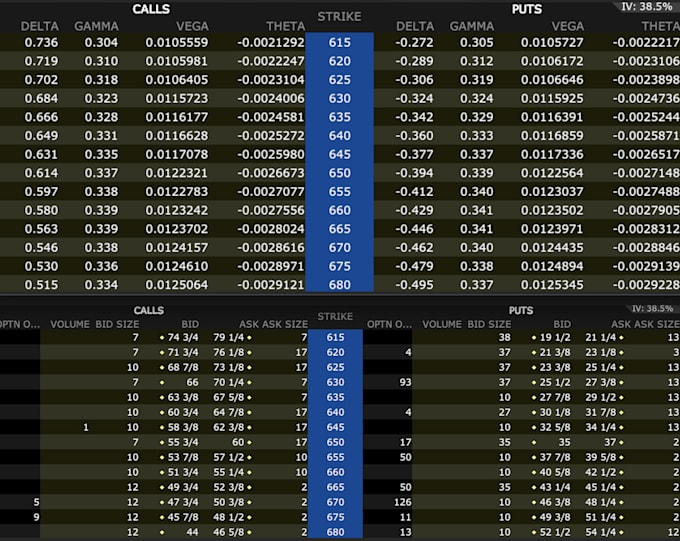680x541 pixels.
Task: Sort by puts GAMMA column header
Action: 471,26
